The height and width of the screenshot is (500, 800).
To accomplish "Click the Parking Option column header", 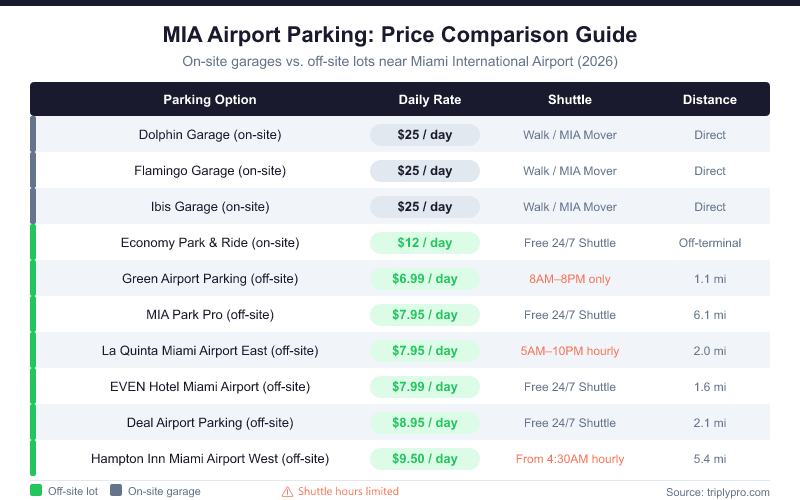I will coord(210,99).
